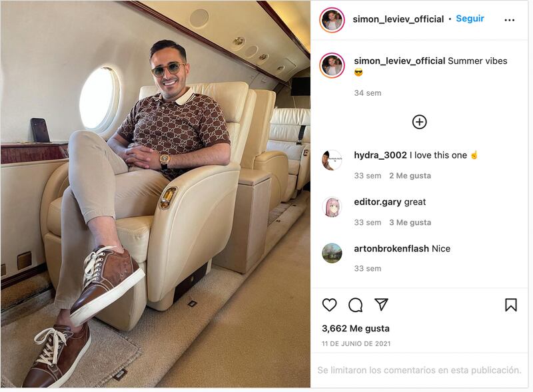Screen dimensions: 533x392
Task: Open the three-dot more options menu
Action: (x=509, y=20)
